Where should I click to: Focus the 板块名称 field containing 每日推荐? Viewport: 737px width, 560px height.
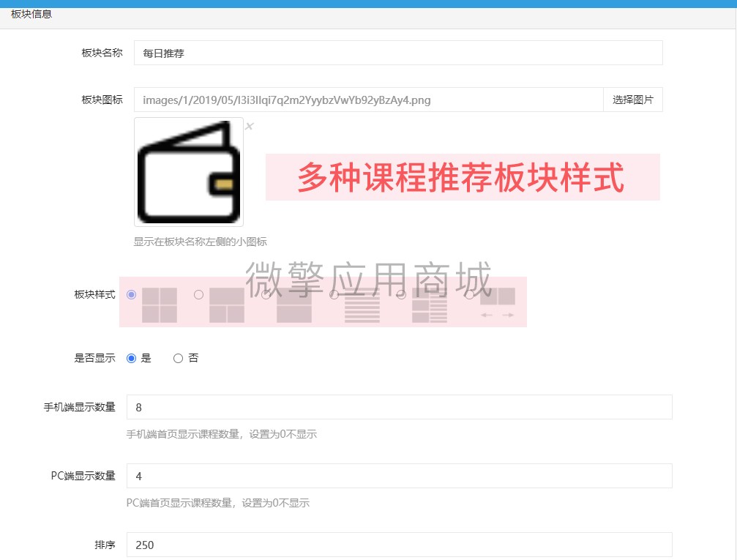[x=398, y=53]
